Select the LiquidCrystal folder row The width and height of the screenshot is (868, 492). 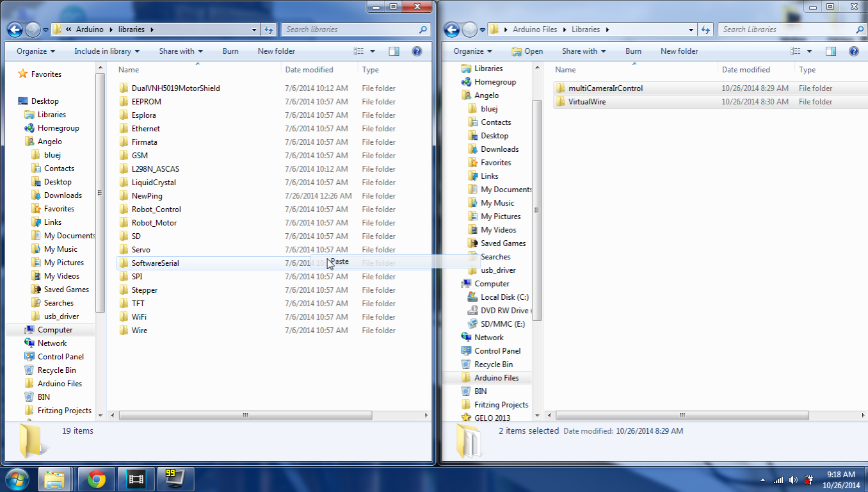273,183
